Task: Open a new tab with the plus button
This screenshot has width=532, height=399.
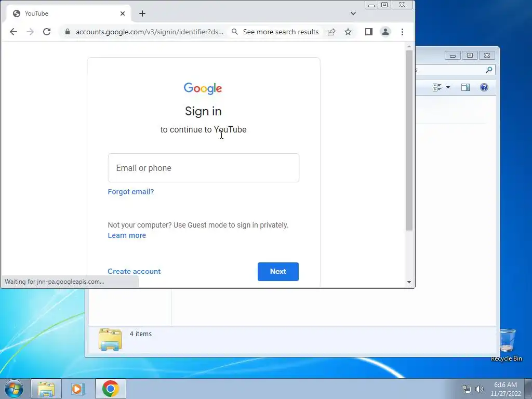Action: (142, 13)
